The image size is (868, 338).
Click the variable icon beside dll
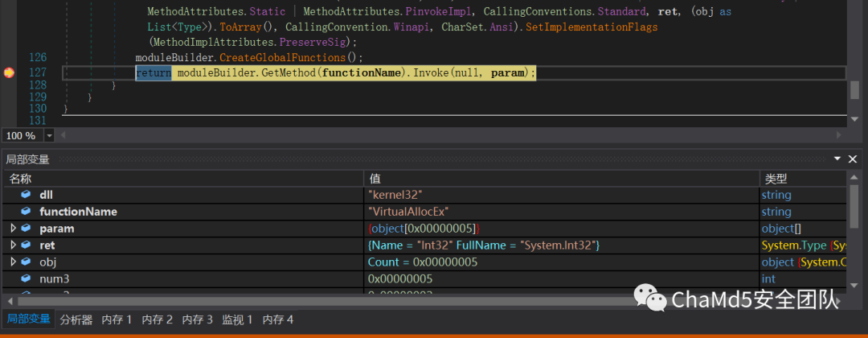pyautogui.click(x=26, y=195)
